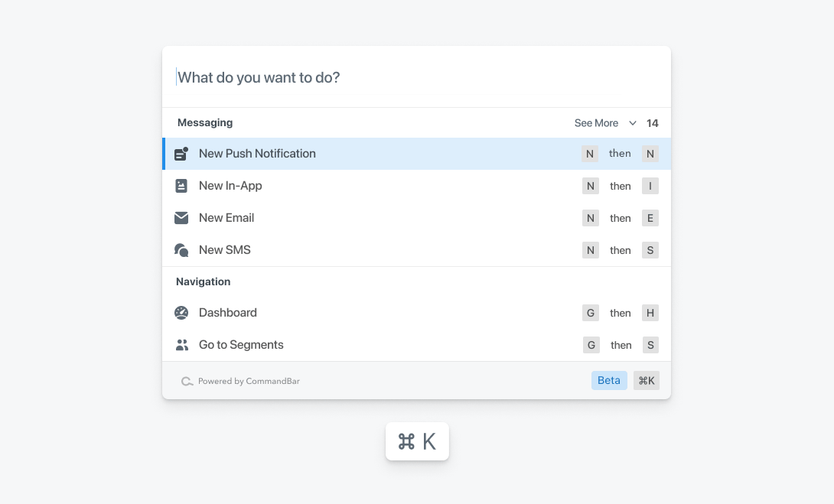Click the E key hint on New Email row
834x504 pixels.
coord(650,218)
